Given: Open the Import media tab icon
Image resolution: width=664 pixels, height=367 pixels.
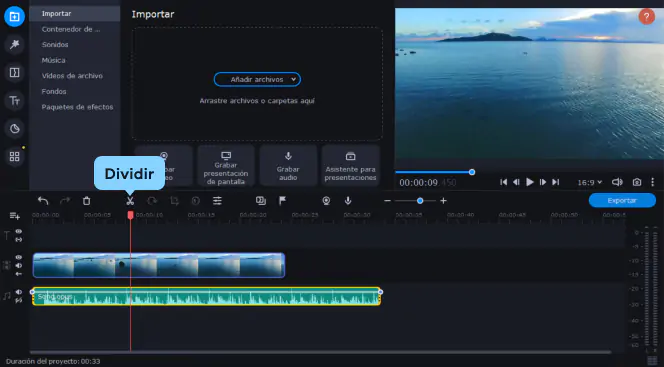Looking at the screenshot, I should tap(14, 17).
